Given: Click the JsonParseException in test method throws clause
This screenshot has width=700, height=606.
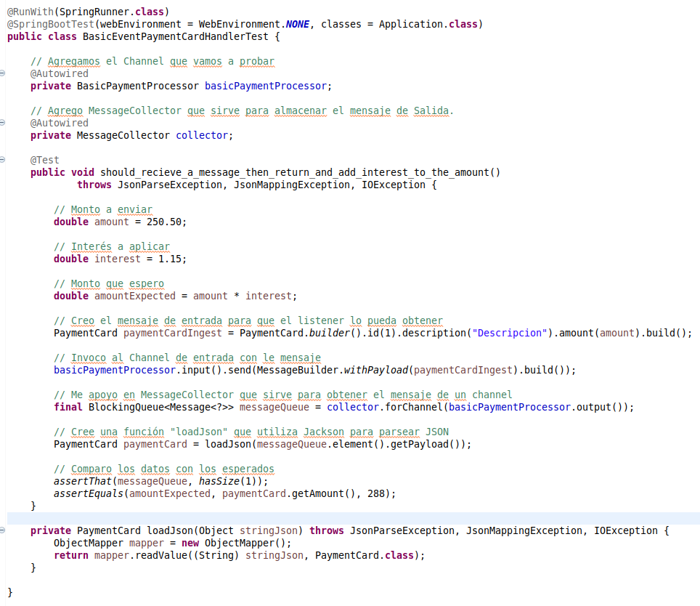Looking at the screenshot, I should tap(170, 185).
